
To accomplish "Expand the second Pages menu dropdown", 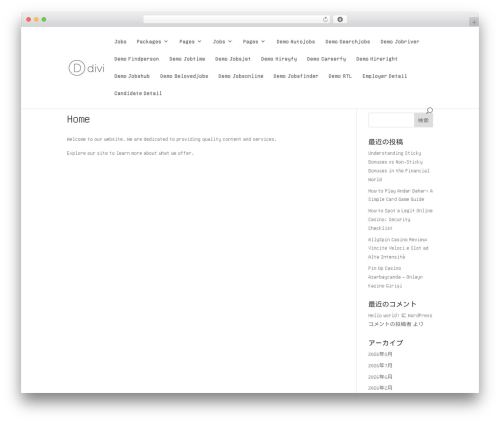I will pos(254,42).
